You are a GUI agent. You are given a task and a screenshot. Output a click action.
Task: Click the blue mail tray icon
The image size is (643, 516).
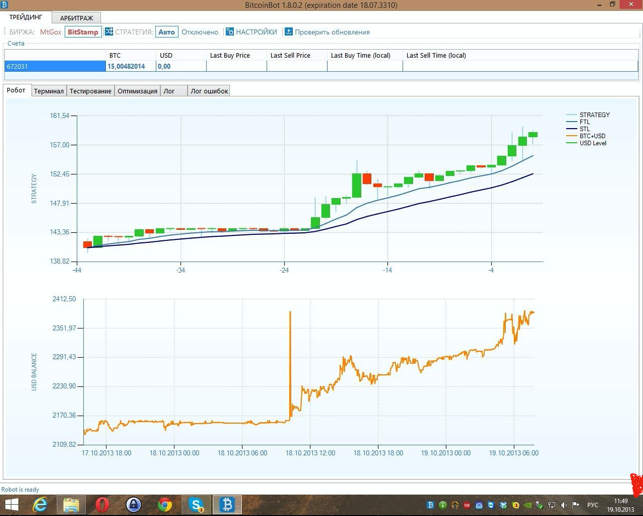(479, 505)
